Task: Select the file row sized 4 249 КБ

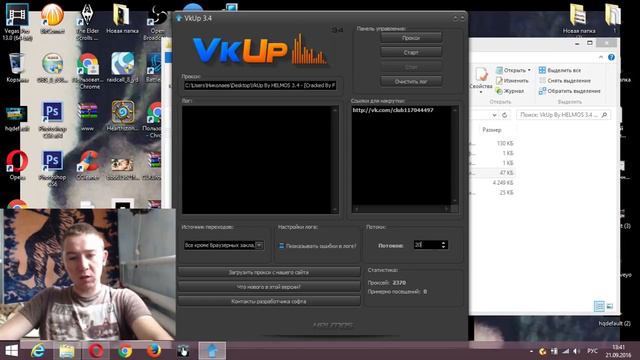Action: 492,182
